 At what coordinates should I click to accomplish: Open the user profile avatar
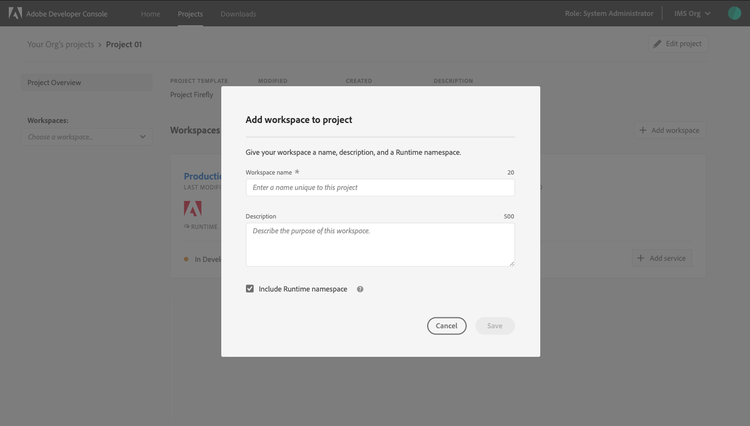(x=734, y=13)
